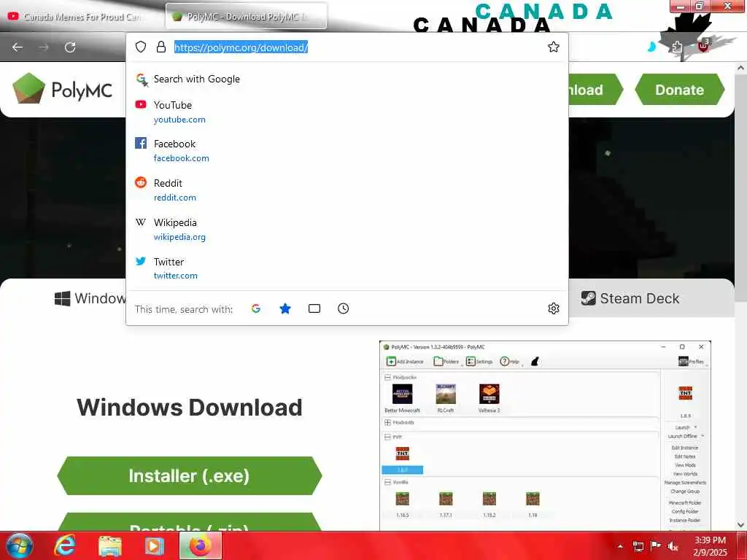This screenshot has width=747, height=560.
Task: Open Windows Media Player from the taskbar
Action: 155,545
